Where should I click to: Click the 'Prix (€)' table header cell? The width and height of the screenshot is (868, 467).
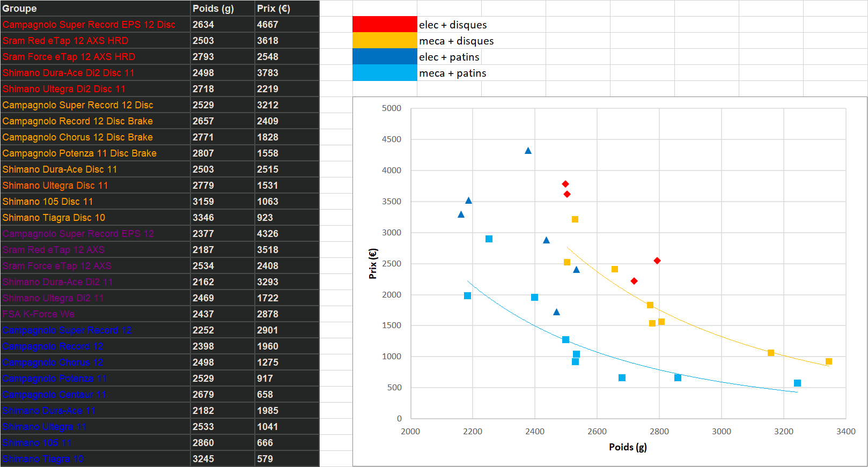286,9
